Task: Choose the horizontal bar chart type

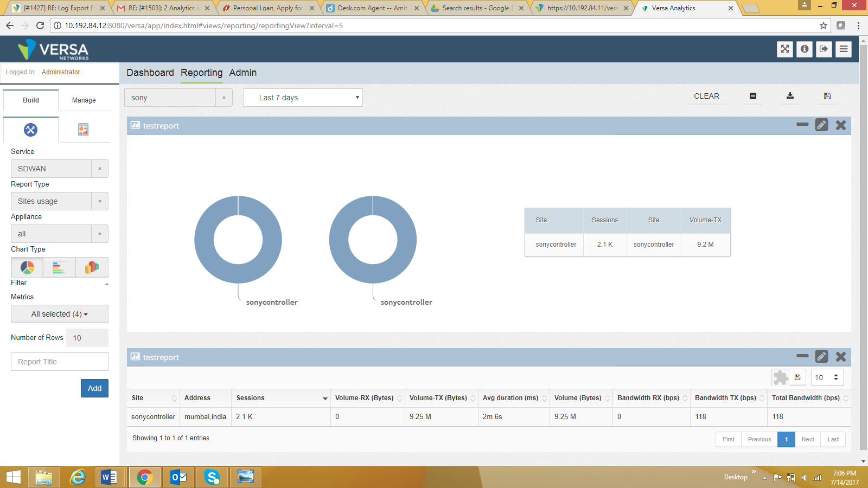Action: tap(59, 267)
